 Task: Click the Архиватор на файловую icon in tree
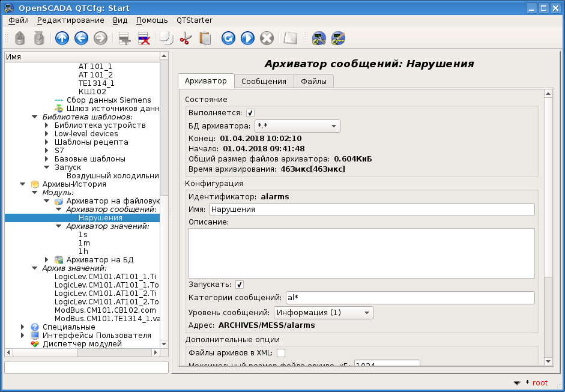(59, 201)
